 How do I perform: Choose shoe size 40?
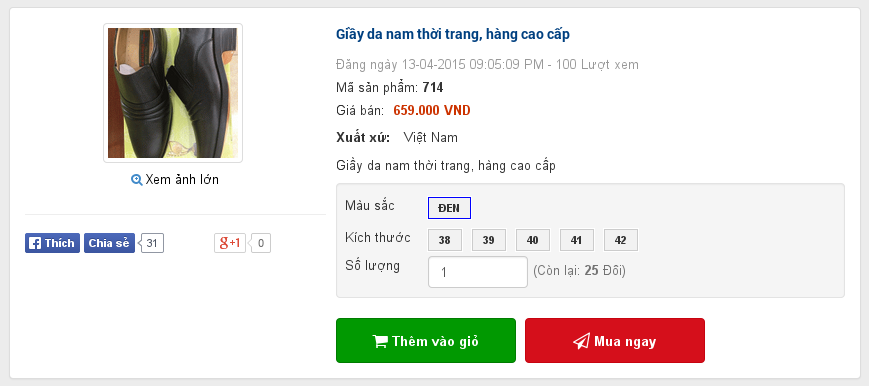point(533,240)
